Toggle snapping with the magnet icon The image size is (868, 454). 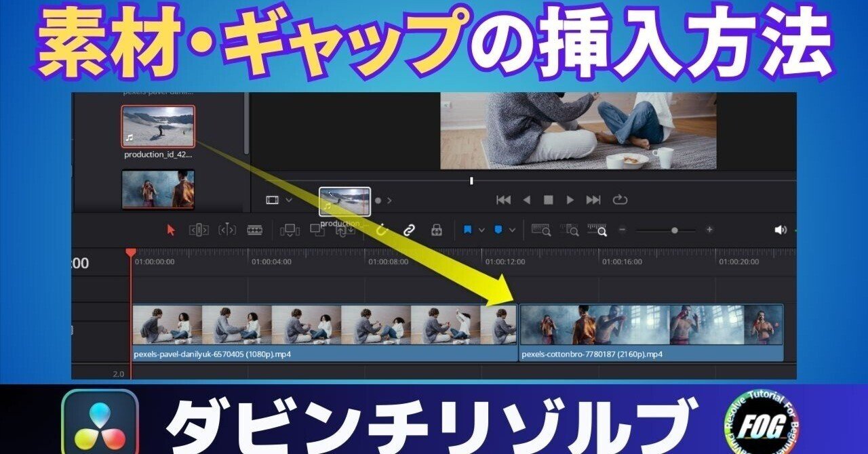coord(382,230)
